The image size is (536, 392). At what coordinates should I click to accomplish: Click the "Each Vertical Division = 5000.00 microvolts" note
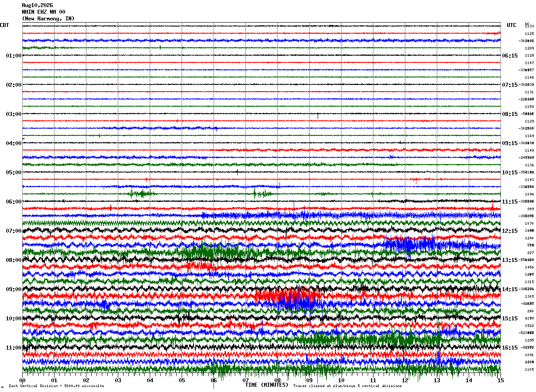tap(57, 386)
